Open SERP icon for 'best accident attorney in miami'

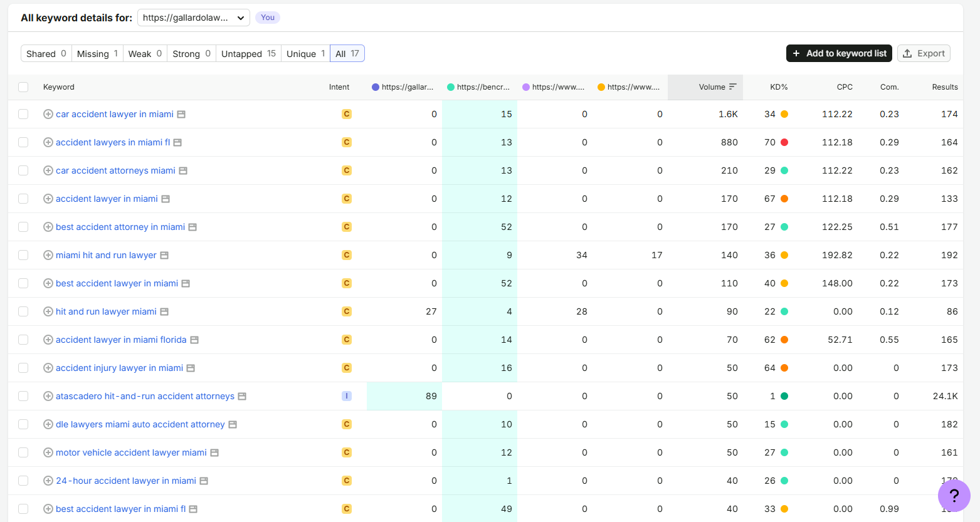192,227
